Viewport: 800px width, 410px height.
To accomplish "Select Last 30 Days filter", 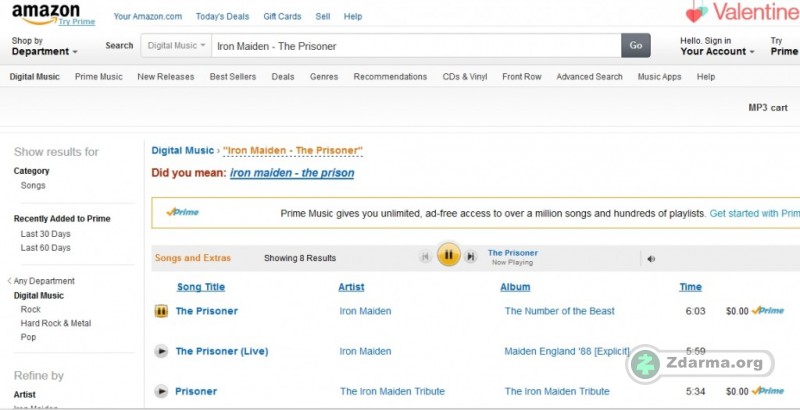I will point(45,234).
